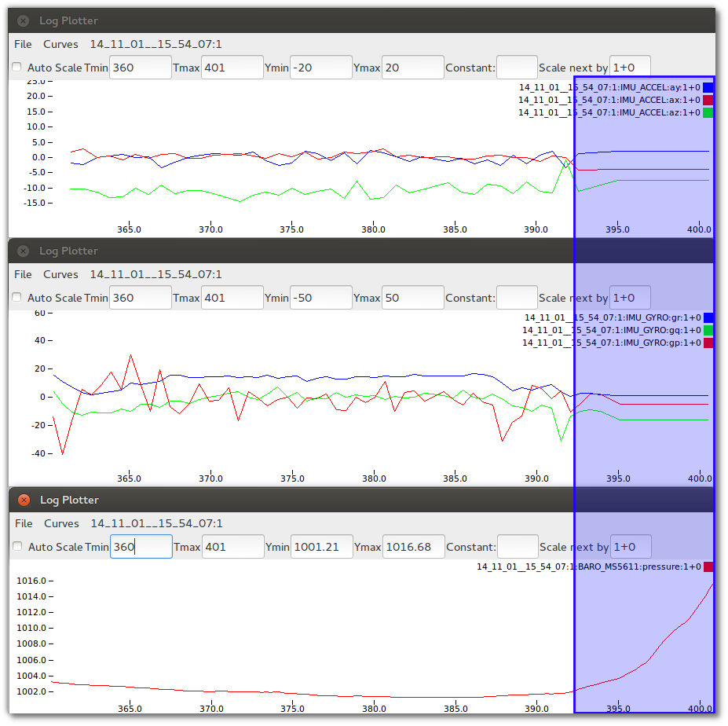Focus the Tmax field in the IMU_GYRO window
The height and width of the screenshot is (726, 728).
tap(232, 298)
